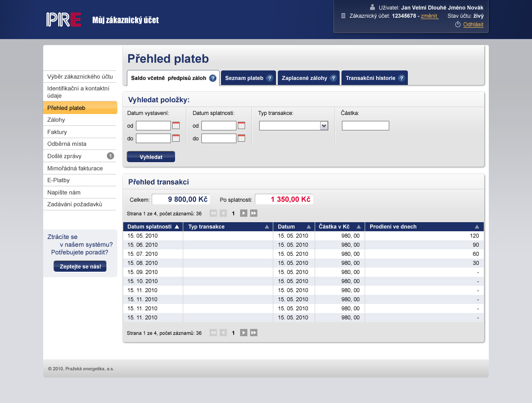This screenshot has width=532, height=403.
Task: Click the Můj zákaznický účet header title
Action: (125, 20)
